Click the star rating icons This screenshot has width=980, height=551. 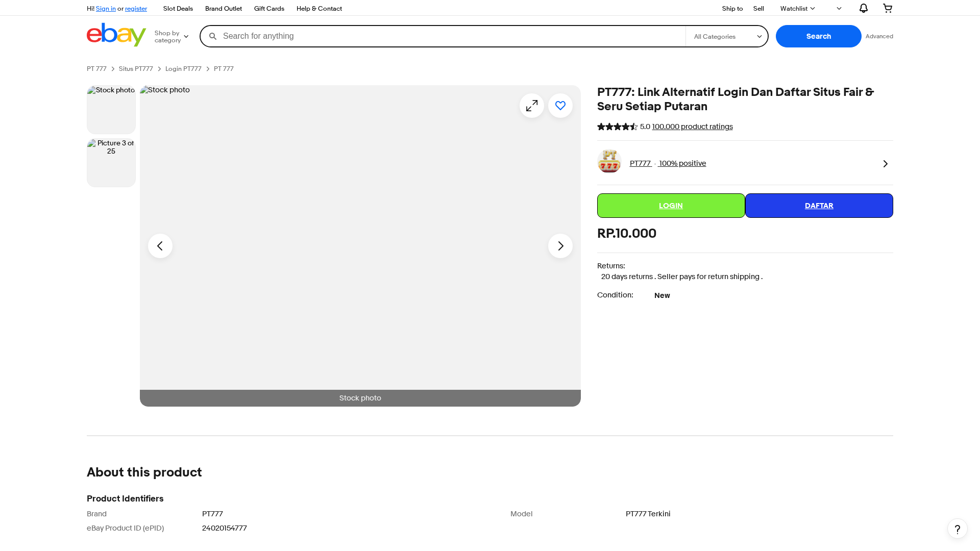(x=618, y=127)
